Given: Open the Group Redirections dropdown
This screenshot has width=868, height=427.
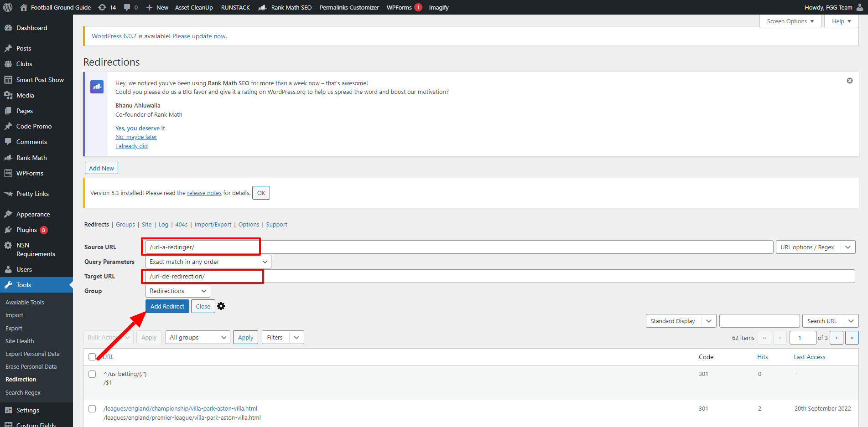Looking at the screenshot, I should coord(177,291).
